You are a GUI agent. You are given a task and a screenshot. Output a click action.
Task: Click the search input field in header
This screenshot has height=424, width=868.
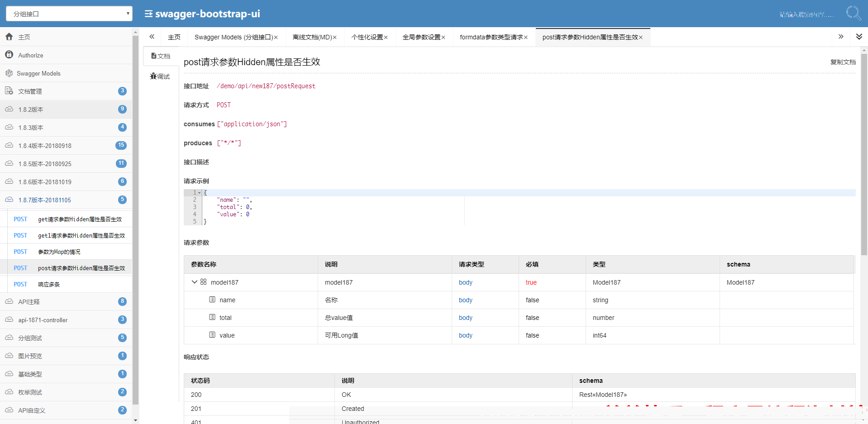pyautogui.click(x=807, y=14)
